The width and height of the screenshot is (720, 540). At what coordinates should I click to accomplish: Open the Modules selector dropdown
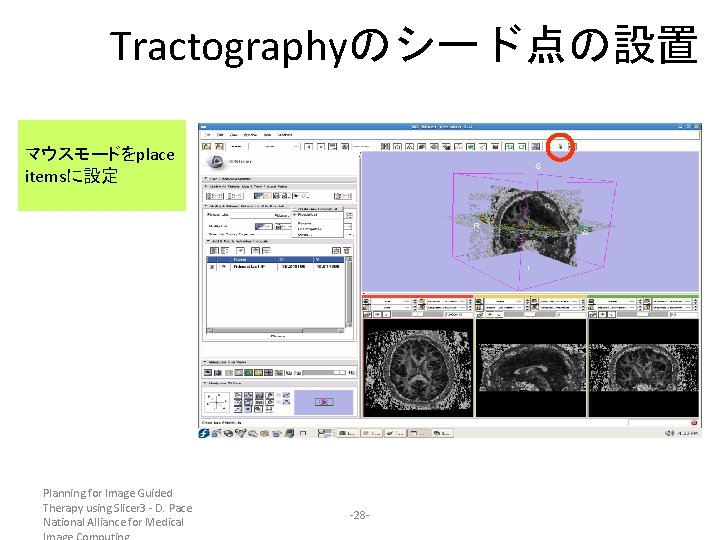274,146
